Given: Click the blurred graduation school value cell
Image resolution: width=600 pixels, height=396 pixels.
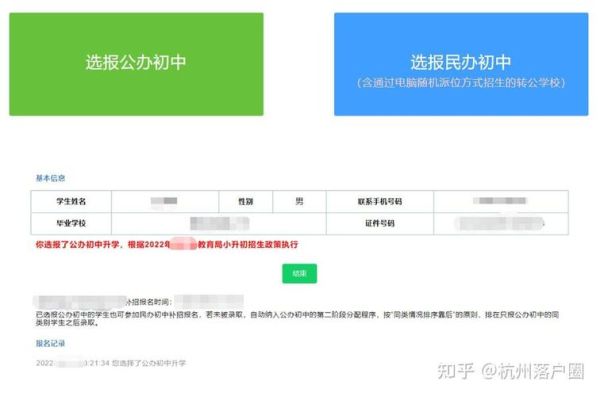Looking at the screenshot, I should click(219, 223).
